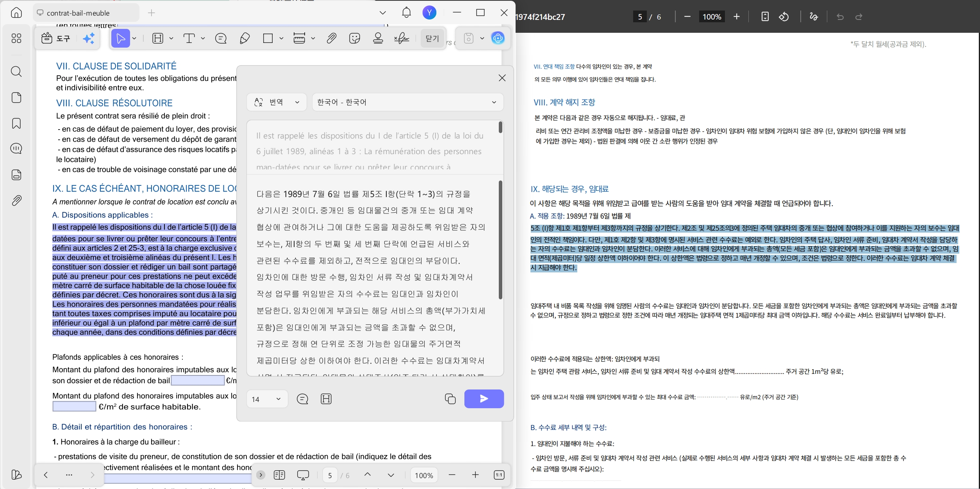Go to next page with down arrow

click(391, 475)
